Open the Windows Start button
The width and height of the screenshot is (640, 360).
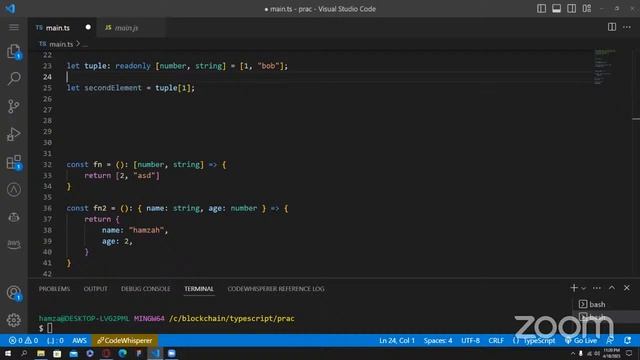pos(8,353)
